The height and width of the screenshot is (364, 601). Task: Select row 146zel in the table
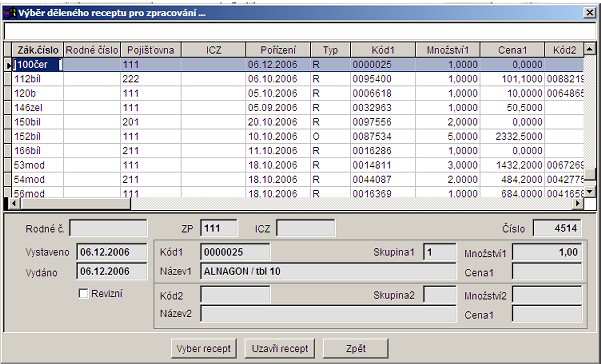[297, 108]
